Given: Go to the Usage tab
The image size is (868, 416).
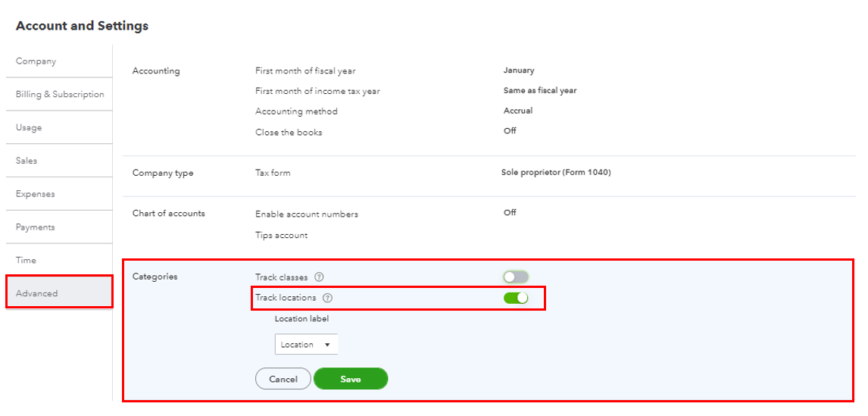Looking at the screenshot, I should pyautogui.click(x=29, y=128).
